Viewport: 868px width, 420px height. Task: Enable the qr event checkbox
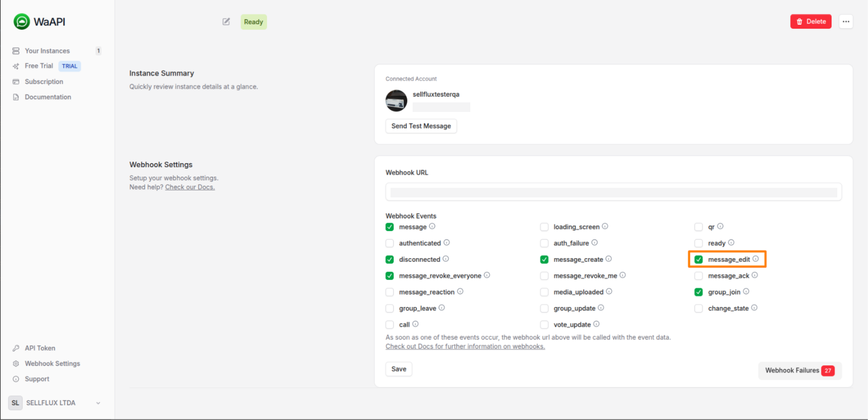[x=698, y=227]
